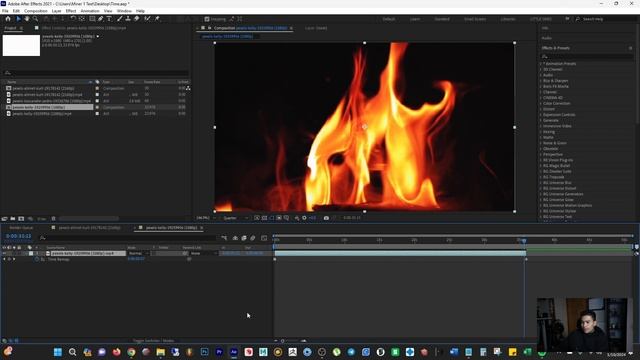Click the Search icon on the Windows taskbar

[72, 352]
